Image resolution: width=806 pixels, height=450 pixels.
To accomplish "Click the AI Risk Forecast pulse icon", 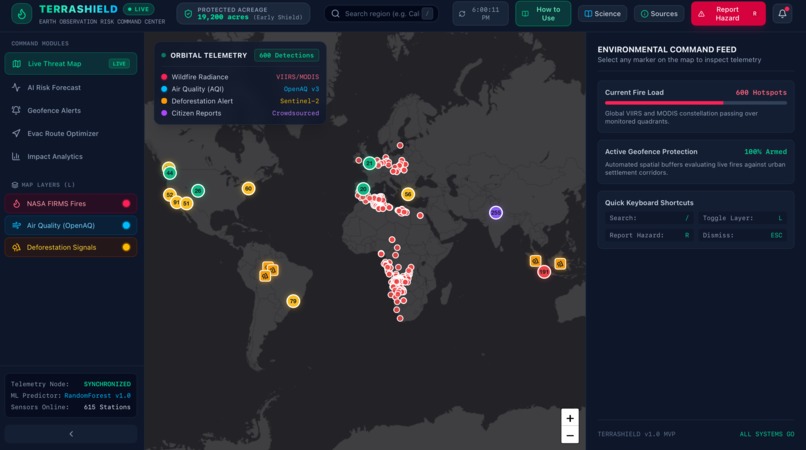I will point(16,87).
